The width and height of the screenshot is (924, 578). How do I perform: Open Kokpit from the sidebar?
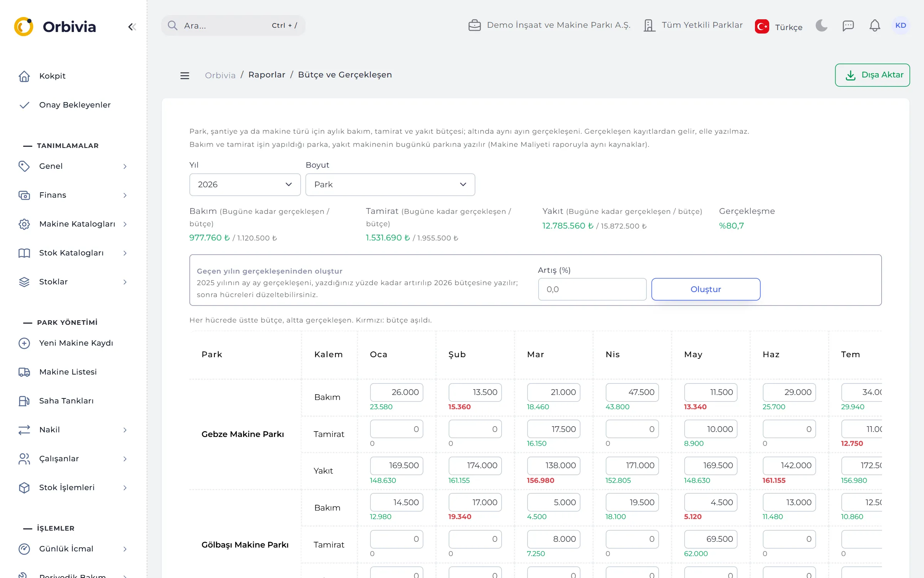click(73, 76)
